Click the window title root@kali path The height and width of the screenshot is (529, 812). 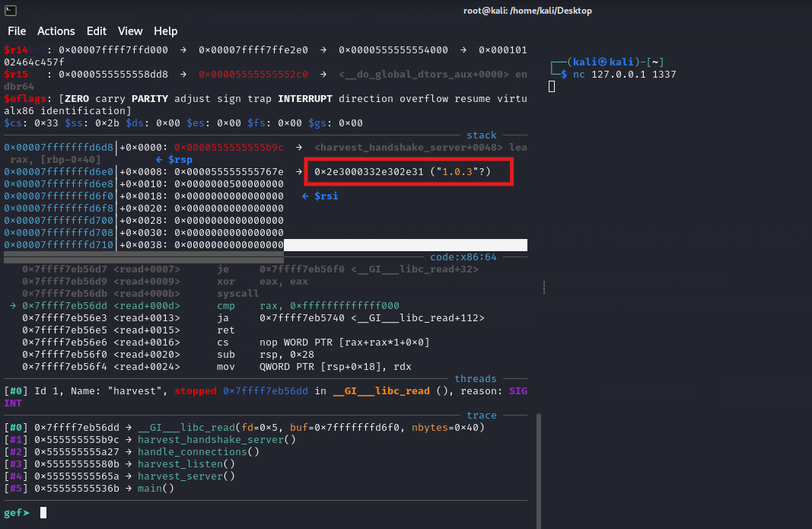[x=527, y=11]
